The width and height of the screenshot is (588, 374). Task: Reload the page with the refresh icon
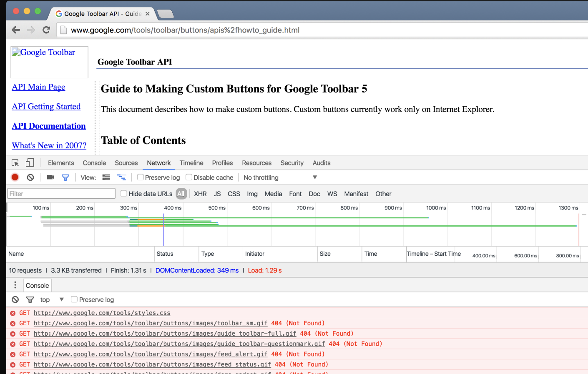[x=46, y=30]
